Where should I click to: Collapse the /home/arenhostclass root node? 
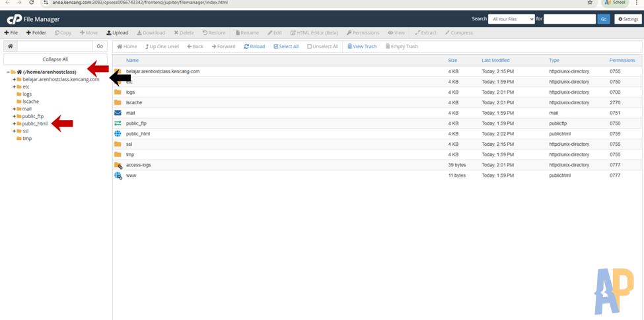(x=7, y=72)
